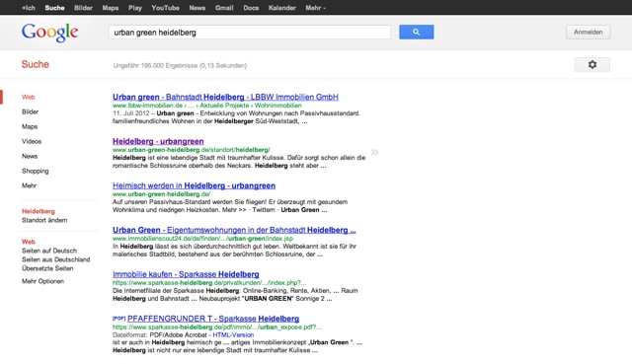The image size is (632, 364).
Task: Open Gmail from the top navigation bar
Action: pyautogui.click(x=224, y=8)
